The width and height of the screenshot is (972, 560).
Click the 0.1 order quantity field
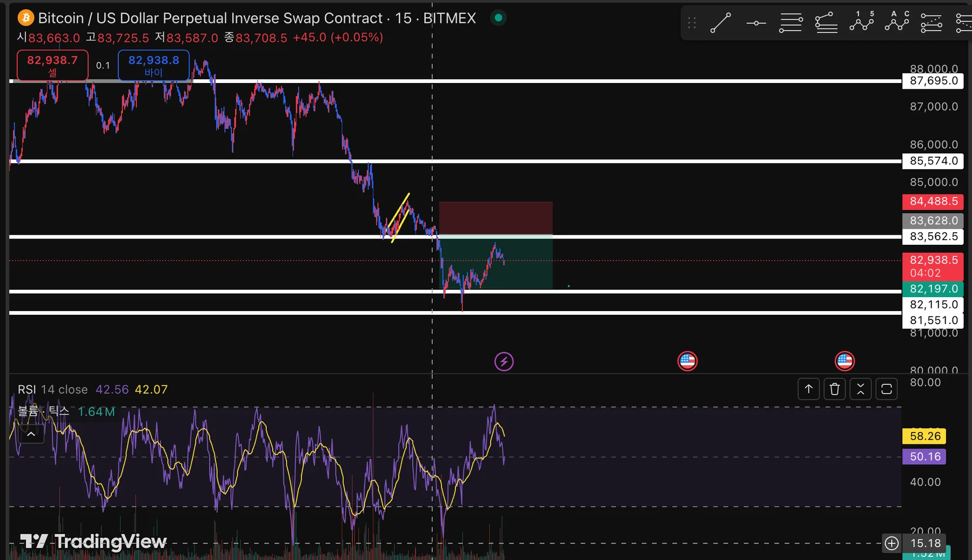103,65
